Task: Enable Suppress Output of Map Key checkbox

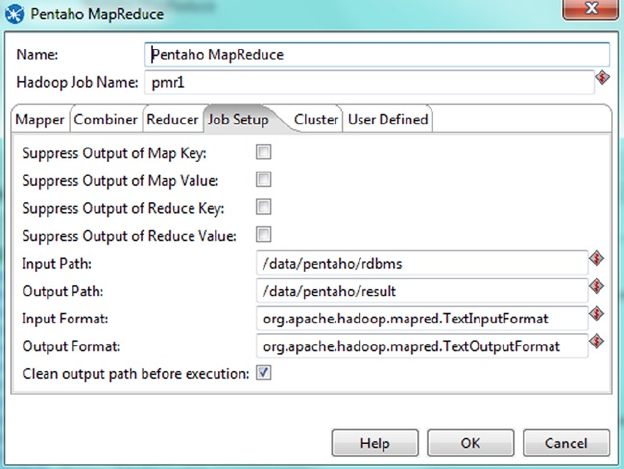Action: (x=263, y=152)
